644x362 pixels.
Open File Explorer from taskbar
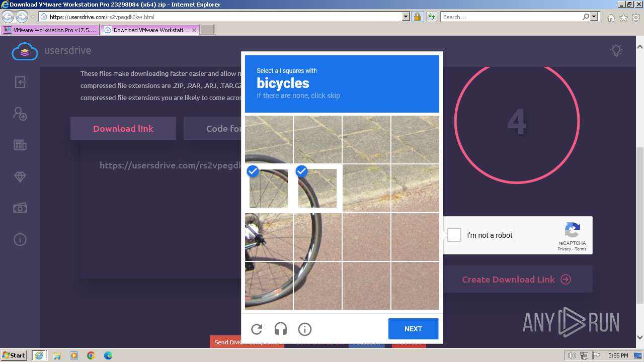(56, 355)
